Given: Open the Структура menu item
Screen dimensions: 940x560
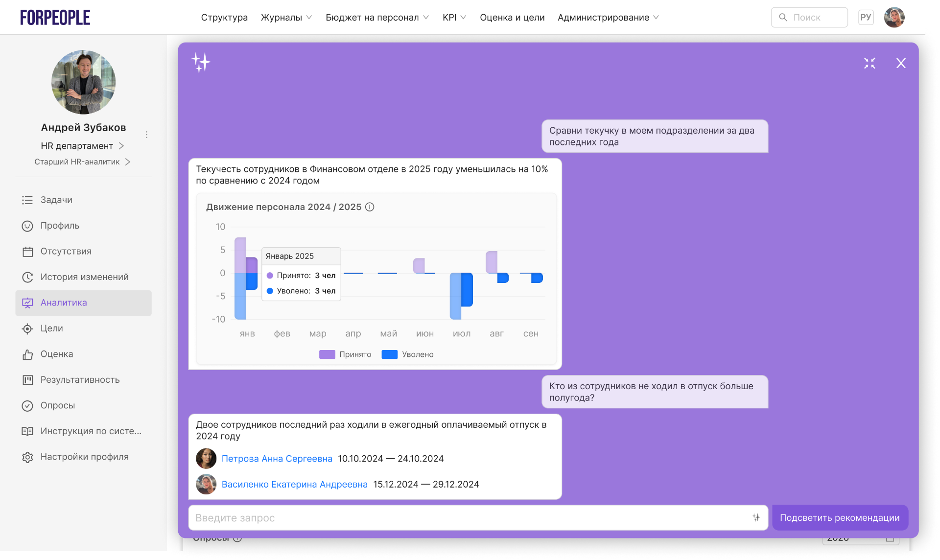Looking at the screenshot, I should coord(224,18).
